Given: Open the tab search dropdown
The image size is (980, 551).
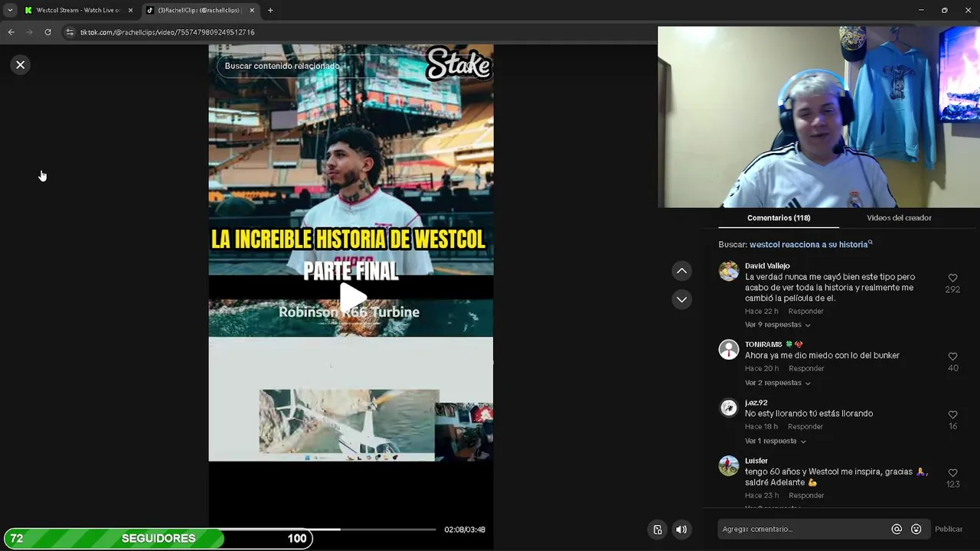Looking at the screenshot, I should (x=9, y=10).
